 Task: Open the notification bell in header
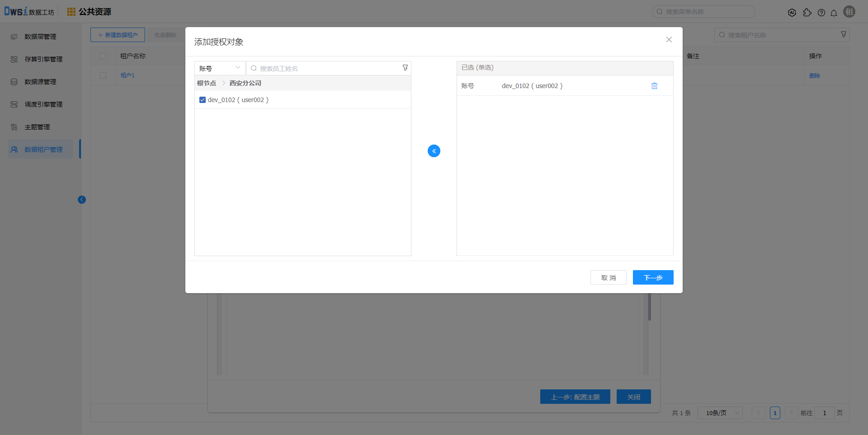coord(834,13)
